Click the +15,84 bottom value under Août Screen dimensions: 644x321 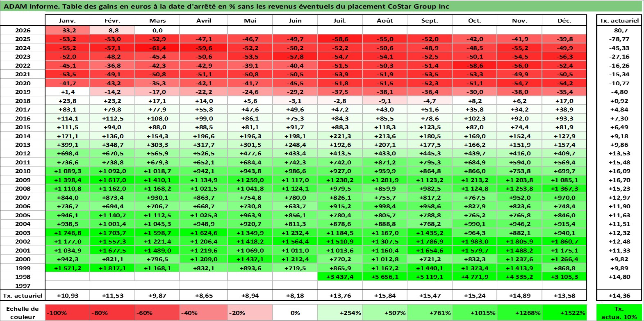click(x=385, y=296)
